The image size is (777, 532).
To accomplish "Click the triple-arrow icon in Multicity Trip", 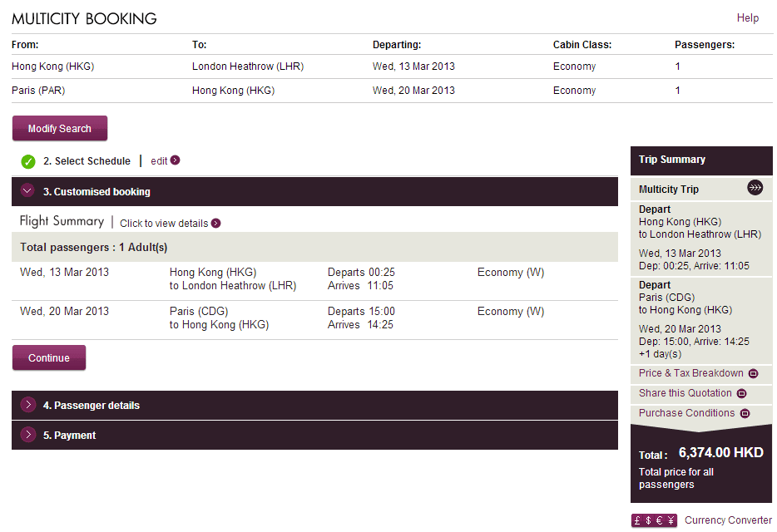I will (x=755, y=188).
